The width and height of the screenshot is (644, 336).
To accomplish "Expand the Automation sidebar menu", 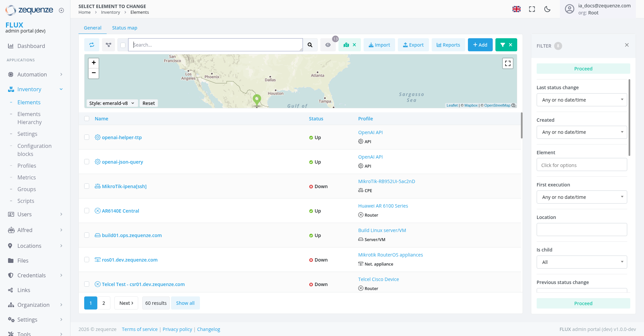I will 35,74.
